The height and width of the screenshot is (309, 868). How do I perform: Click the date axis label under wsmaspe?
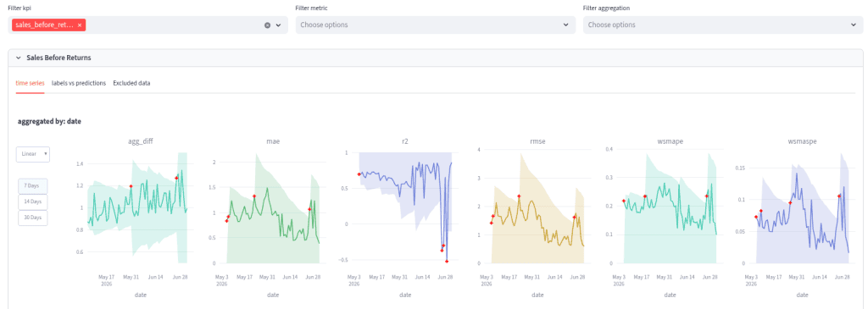point(802,295)
